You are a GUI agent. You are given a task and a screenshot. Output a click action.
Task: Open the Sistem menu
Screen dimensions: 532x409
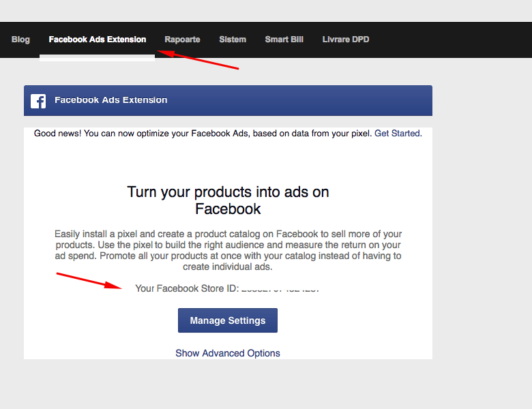[233, 40]
